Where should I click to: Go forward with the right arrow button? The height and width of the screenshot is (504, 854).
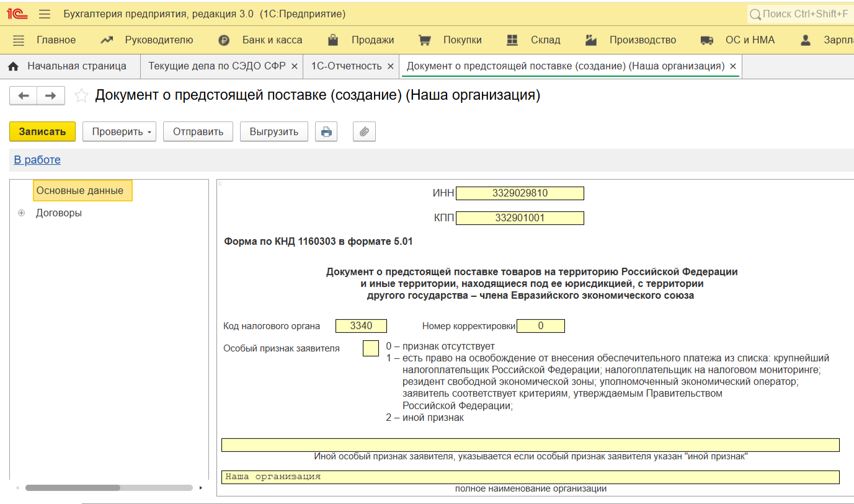[51, 95]
